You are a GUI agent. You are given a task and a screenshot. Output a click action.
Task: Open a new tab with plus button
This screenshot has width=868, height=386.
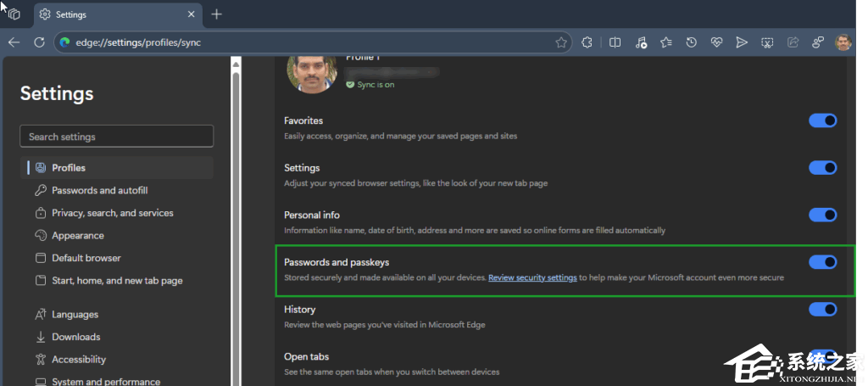click(x=217, y=14)
